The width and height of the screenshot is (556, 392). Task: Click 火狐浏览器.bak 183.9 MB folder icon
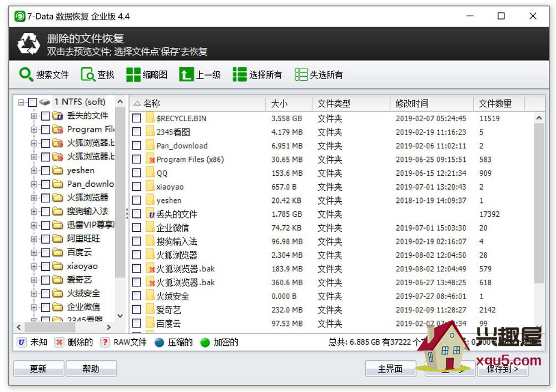click(150, 269)
